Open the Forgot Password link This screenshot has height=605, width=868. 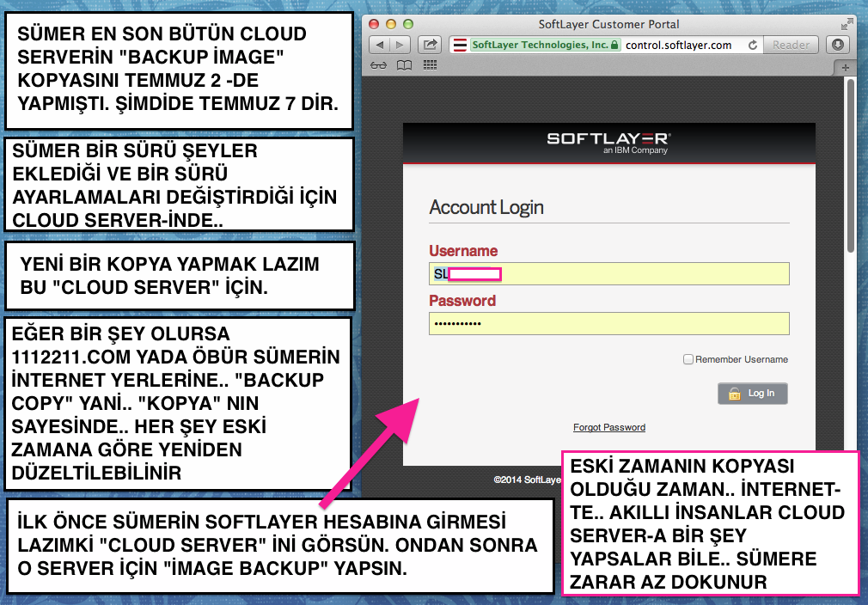(609, 427)
